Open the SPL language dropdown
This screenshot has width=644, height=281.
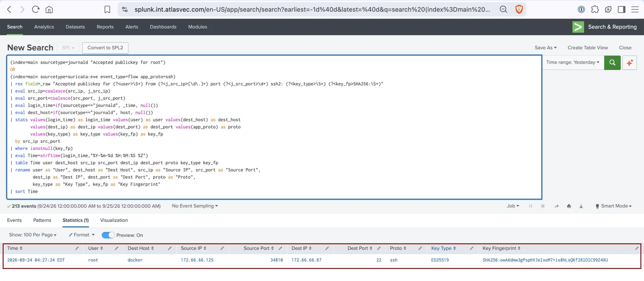(68, 48)
